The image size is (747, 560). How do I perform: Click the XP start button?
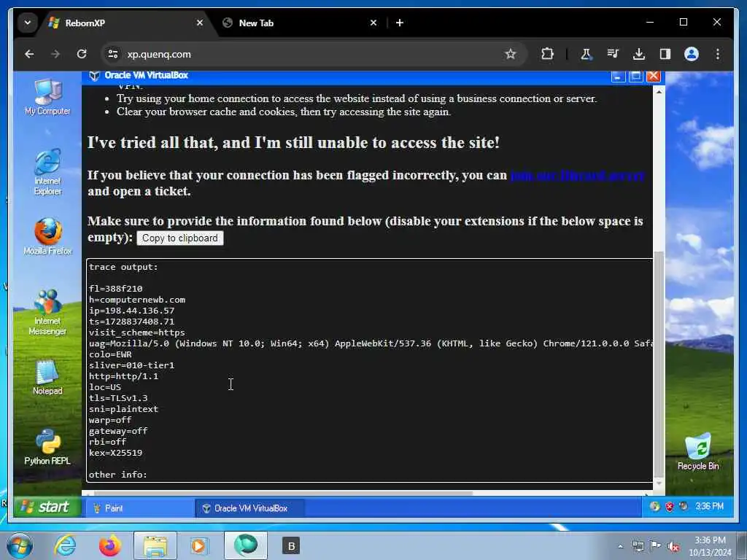pyautogui.click(x=46, y=507)
